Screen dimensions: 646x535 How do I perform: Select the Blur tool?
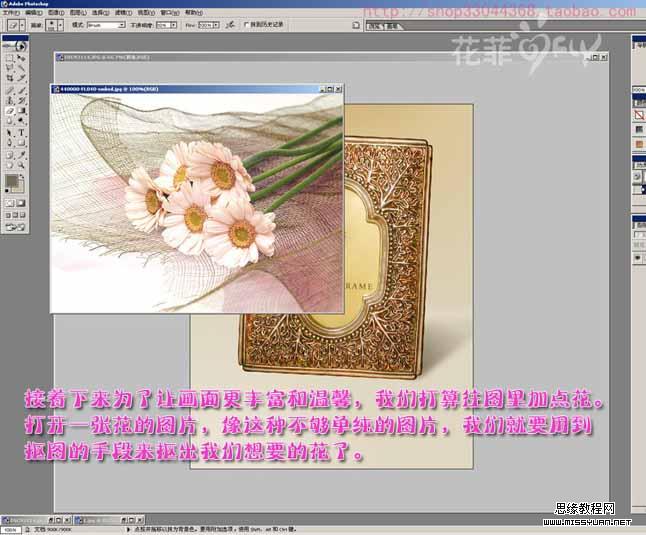pyautogui.click(x=9, y=120)
